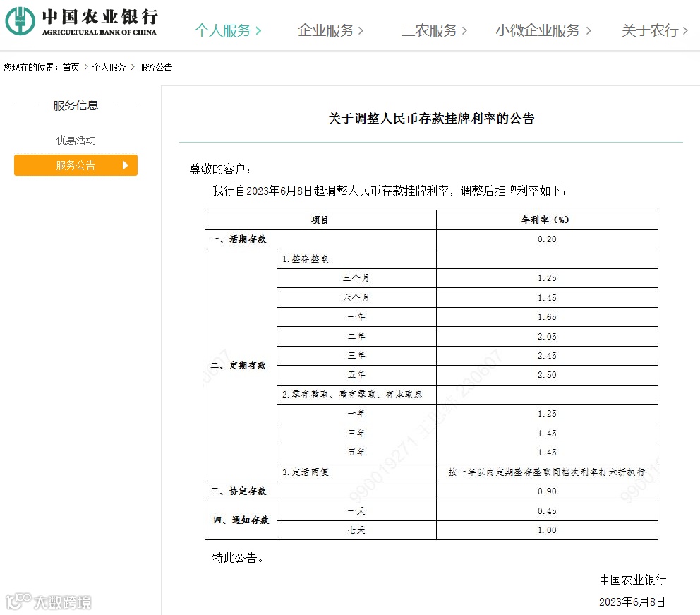Click the 项目 table header

pos(320,220)
